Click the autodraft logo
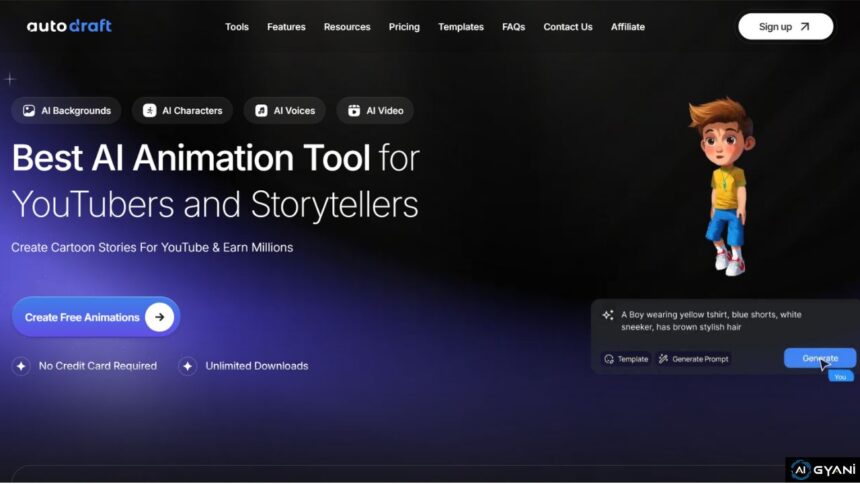 coord(69,26)
